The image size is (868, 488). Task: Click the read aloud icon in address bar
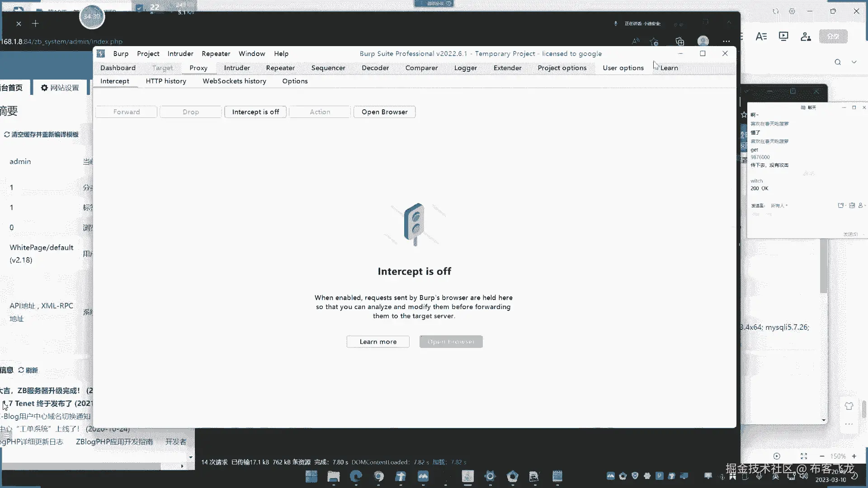point(636,41)
